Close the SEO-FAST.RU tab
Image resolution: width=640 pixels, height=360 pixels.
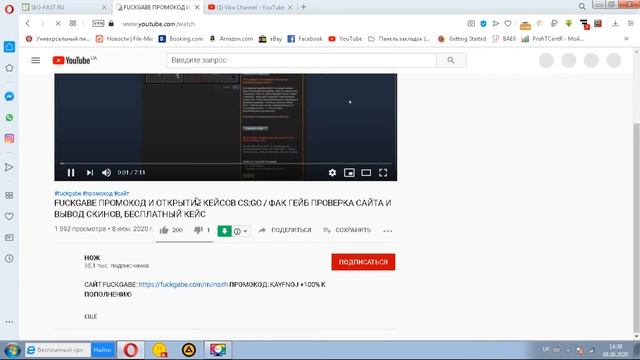tap(104, 7)
